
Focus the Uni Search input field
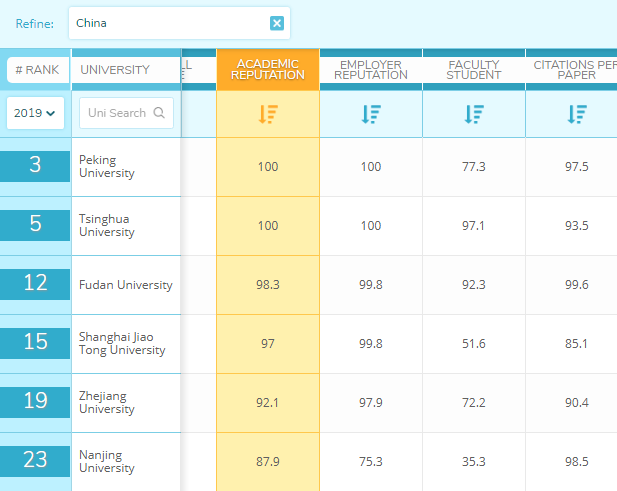[126, 113]
